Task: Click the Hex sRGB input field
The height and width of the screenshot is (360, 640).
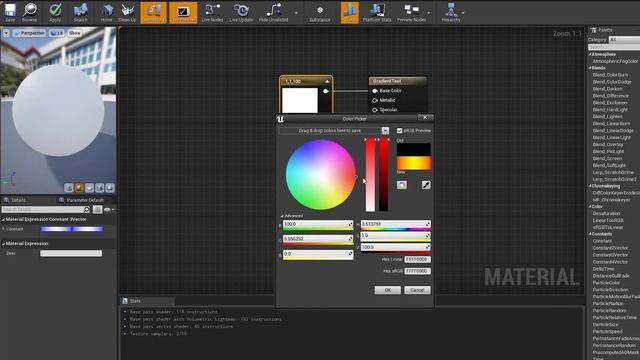Action: 417,271
